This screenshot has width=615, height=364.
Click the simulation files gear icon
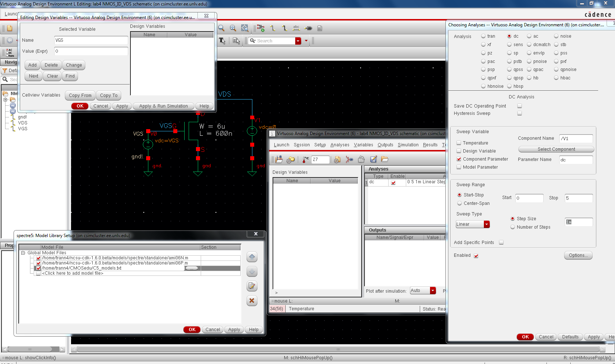coord(337,160)
